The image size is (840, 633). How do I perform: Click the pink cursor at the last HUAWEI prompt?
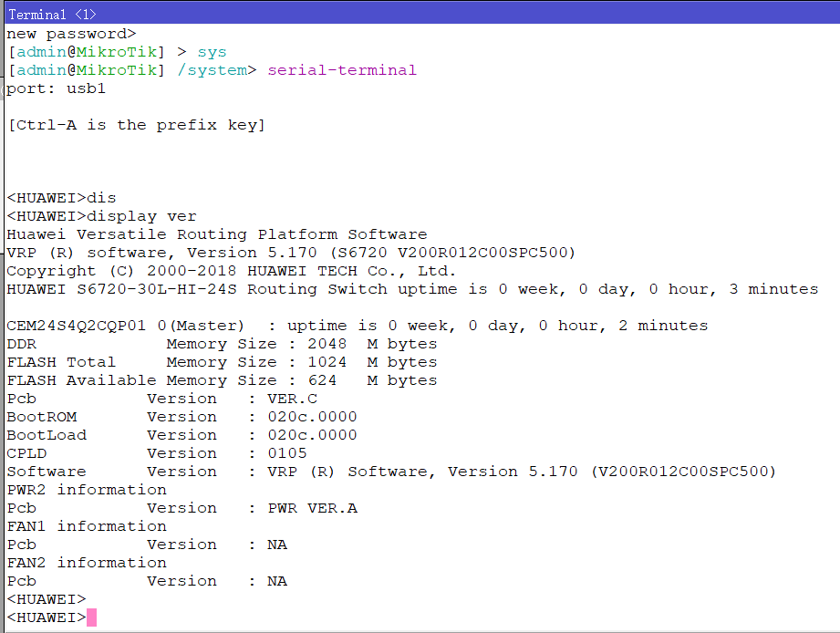(x=91, y=618)
